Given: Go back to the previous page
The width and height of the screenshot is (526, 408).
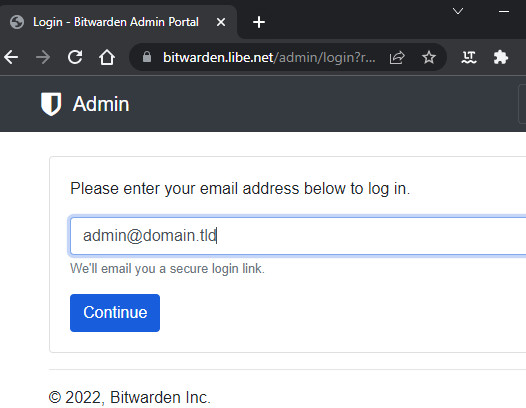Looking at the screenshot, I should (x=11, y=57).
